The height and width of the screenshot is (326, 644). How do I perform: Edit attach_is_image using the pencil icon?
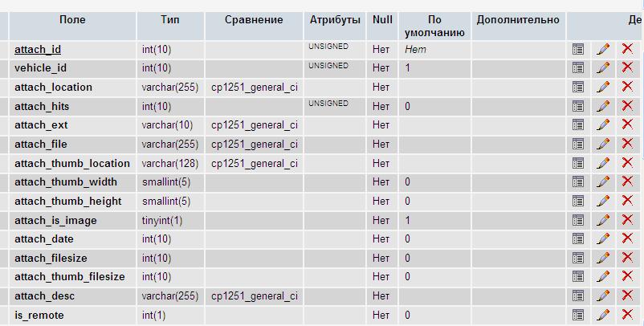(x=603, y=220)
